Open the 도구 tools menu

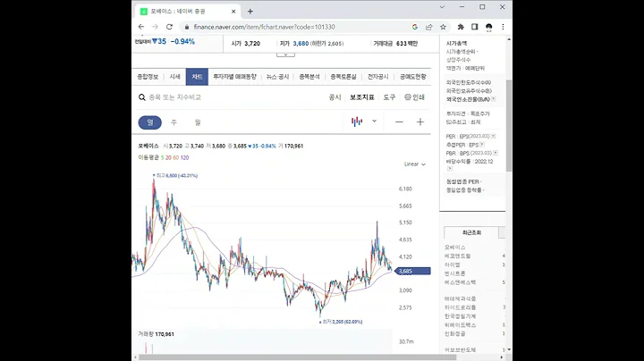[x=389, y=97]
